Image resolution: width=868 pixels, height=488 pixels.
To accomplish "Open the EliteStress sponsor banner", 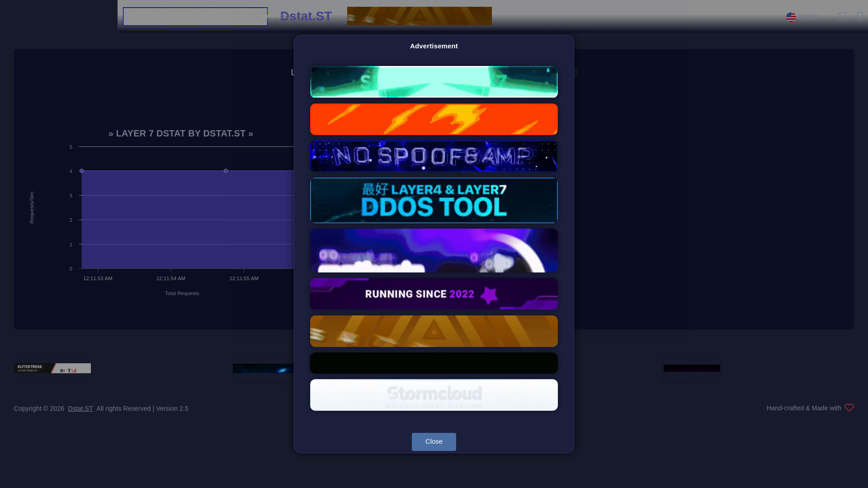I will click(52, 368).
